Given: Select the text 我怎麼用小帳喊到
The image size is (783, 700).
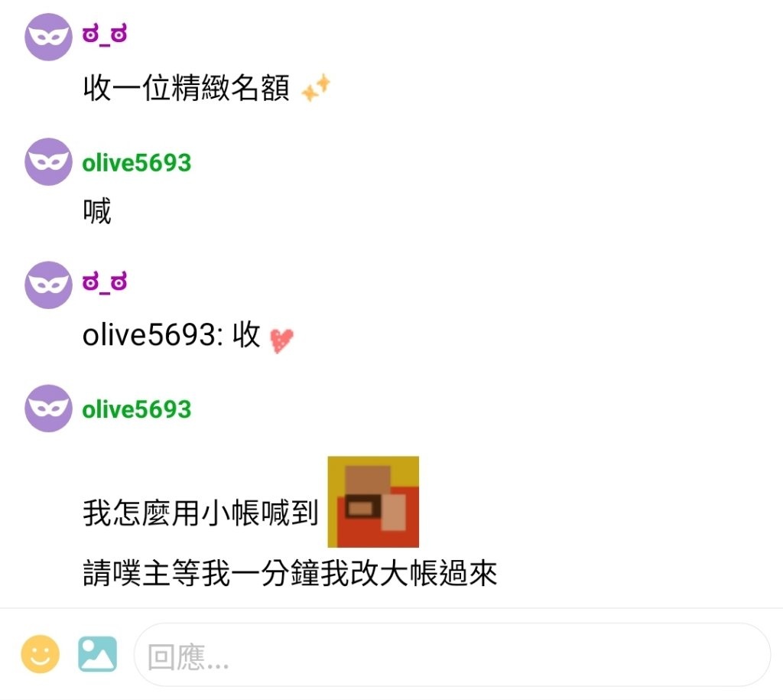Looking at the screenshot, I should click(x=201, y=513).
